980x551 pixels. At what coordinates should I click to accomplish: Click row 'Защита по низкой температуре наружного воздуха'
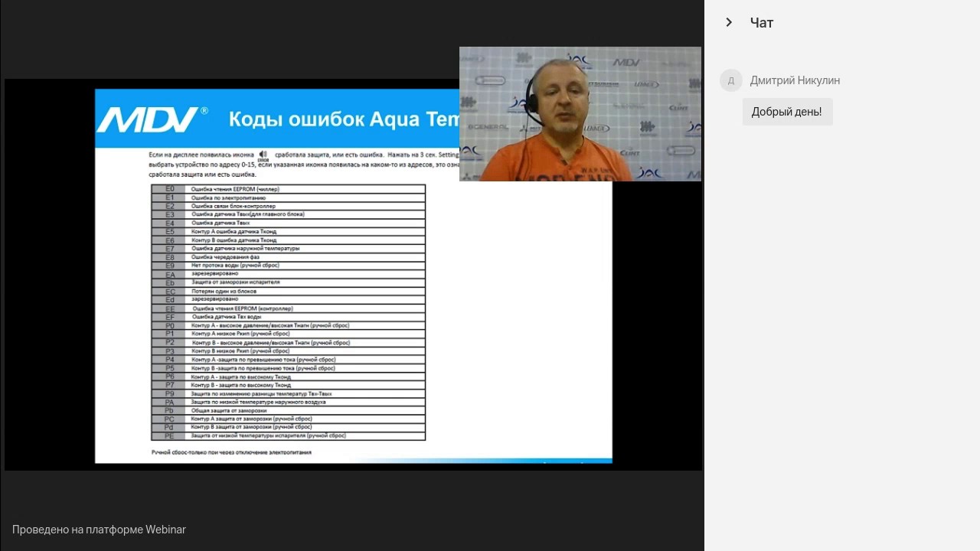pos(288,402)
